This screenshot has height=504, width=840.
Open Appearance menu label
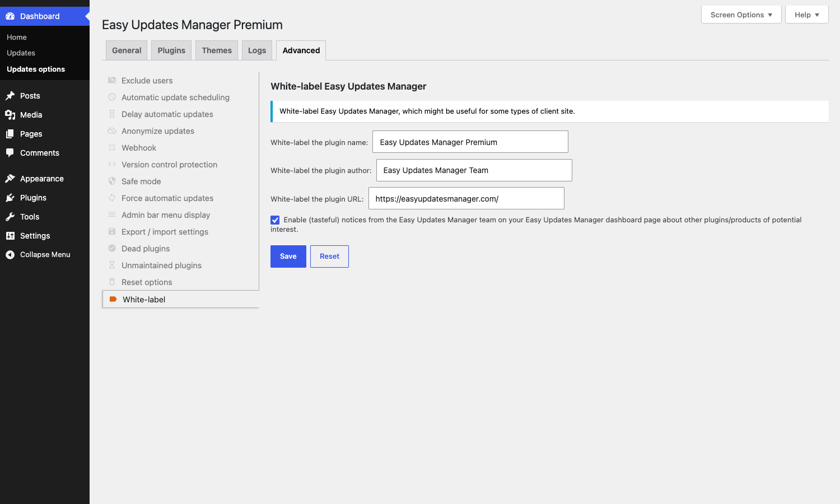point(42,179)
